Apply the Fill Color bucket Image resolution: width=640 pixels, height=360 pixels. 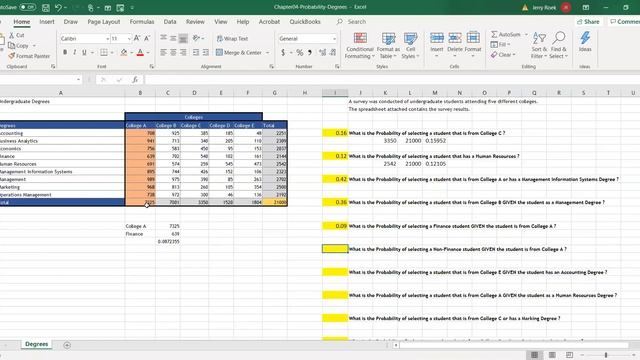click(124, 52)
